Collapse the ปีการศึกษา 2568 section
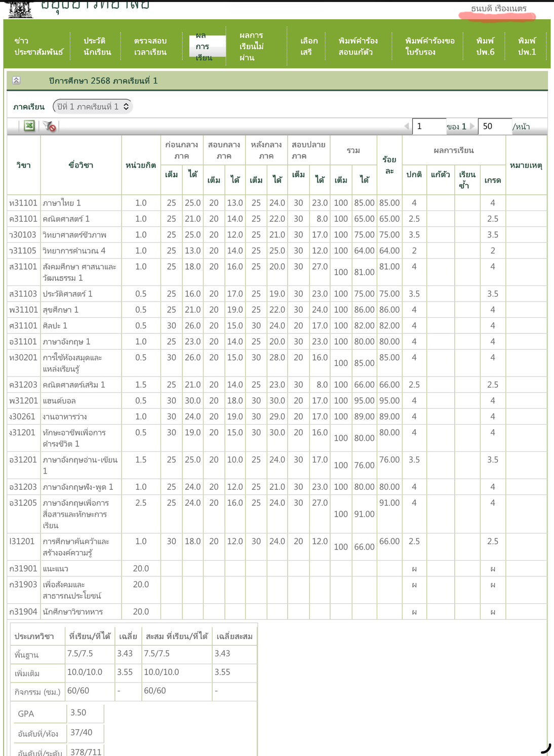This screenshot has height=756, width=554. point(16,80)
